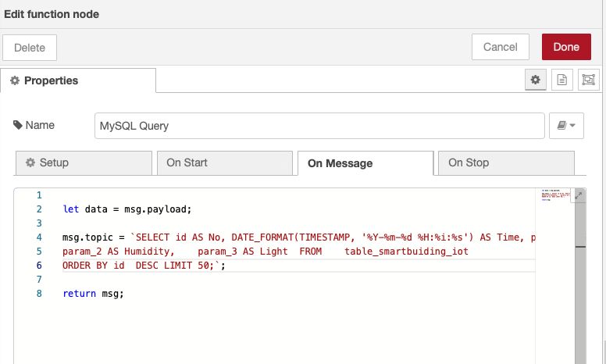The width and height of the screenshot is (606, 364).
Task: Click 'table_smartbuiding_iot' in the code
Action: 406,252
